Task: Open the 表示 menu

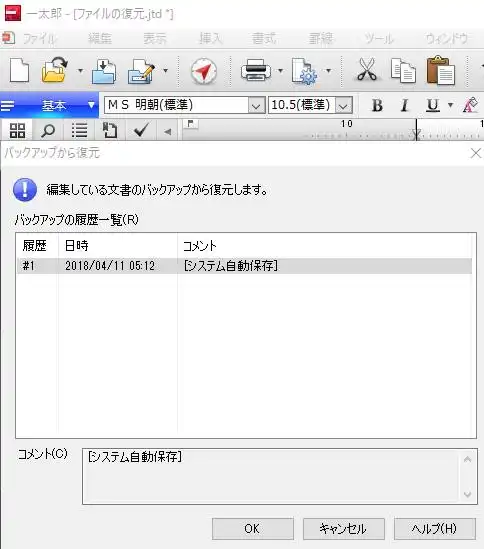Action: (x=155, y=38)
